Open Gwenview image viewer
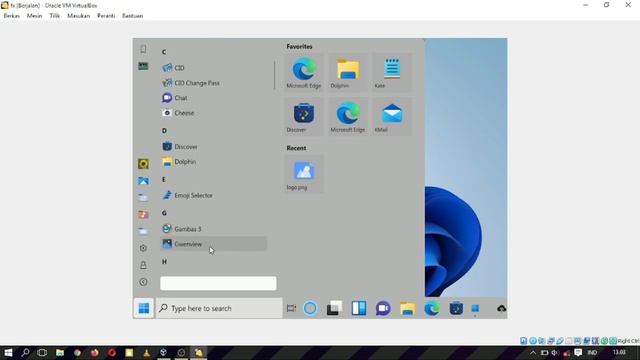Viewport: 640px width, 360px height. tap(214, 244)
